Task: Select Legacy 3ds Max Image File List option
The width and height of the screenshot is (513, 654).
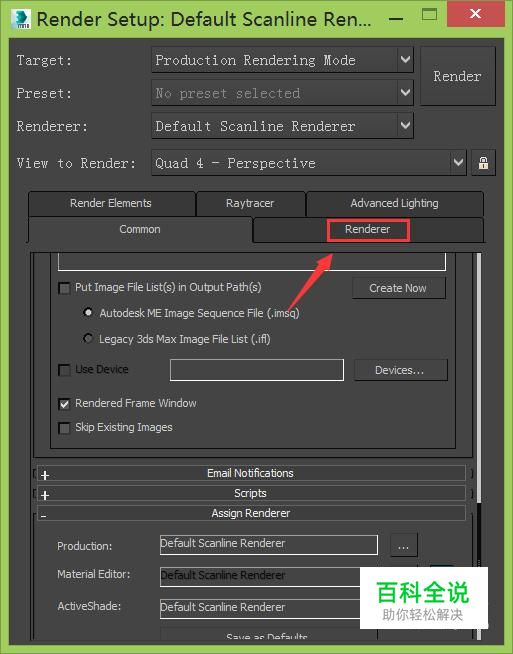Action: (x=88, y=338)
